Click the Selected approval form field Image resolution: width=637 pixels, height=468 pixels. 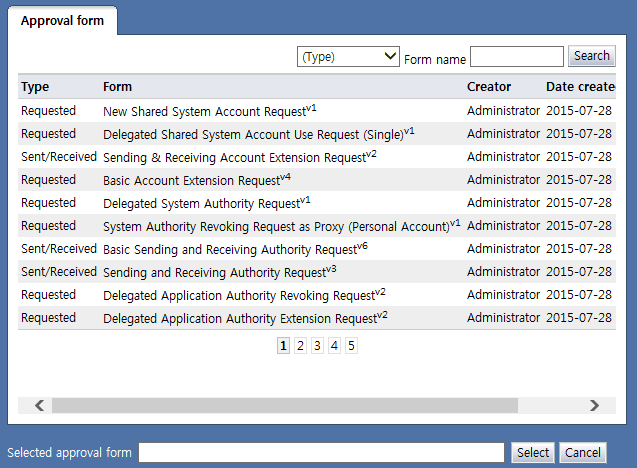pyautogui.click(x=321, y=453)
